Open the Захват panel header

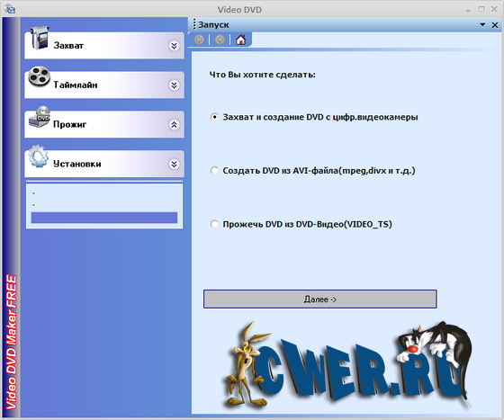pyautogui.click(x=104, y=45)
